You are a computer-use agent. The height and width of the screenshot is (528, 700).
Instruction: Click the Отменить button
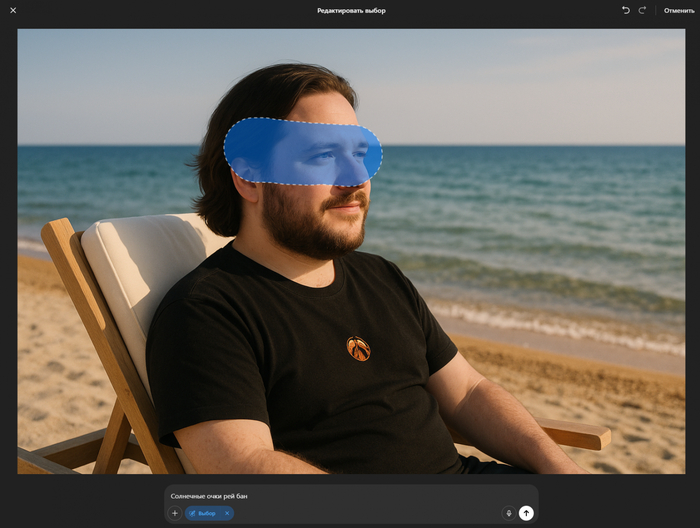[678, 10]
